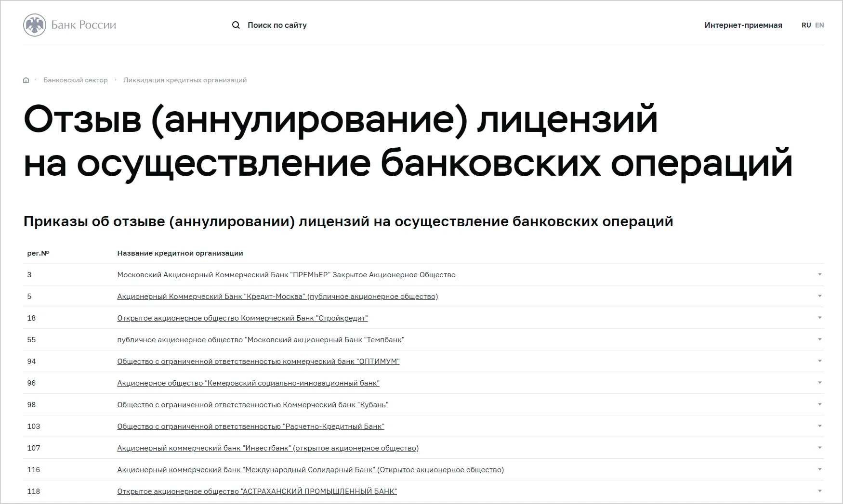Click registration number 116 cell
This screenshot has width=843, height=504.
(34, 470)
